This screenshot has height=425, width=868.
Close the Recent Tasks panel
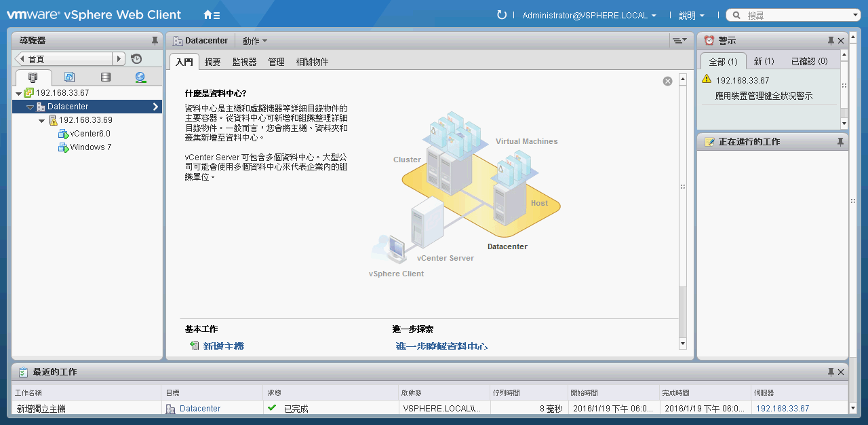pos(841,372)
